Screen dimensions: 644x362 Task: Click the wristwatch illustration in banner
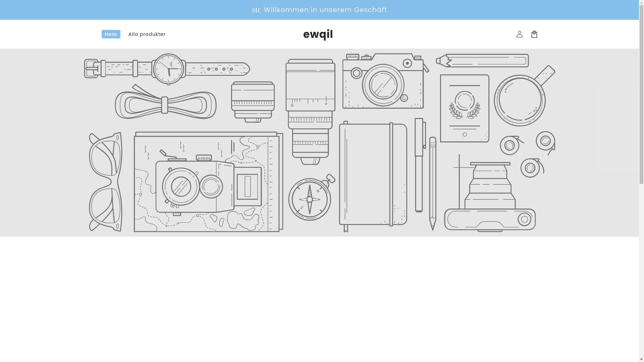(168, 69)
